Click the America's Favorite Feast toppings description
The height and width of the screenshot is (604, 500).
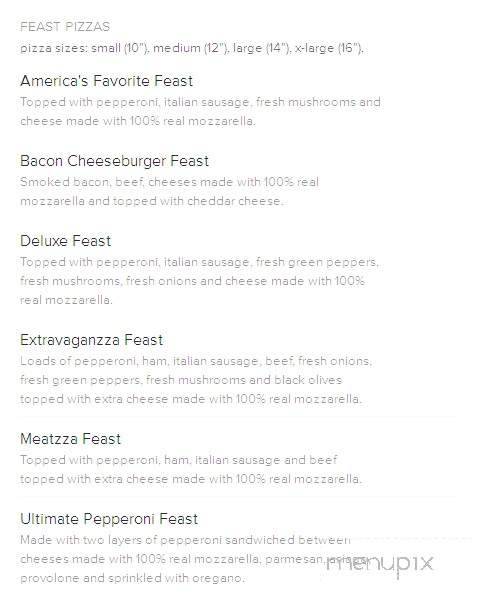(x=200, y=111)
